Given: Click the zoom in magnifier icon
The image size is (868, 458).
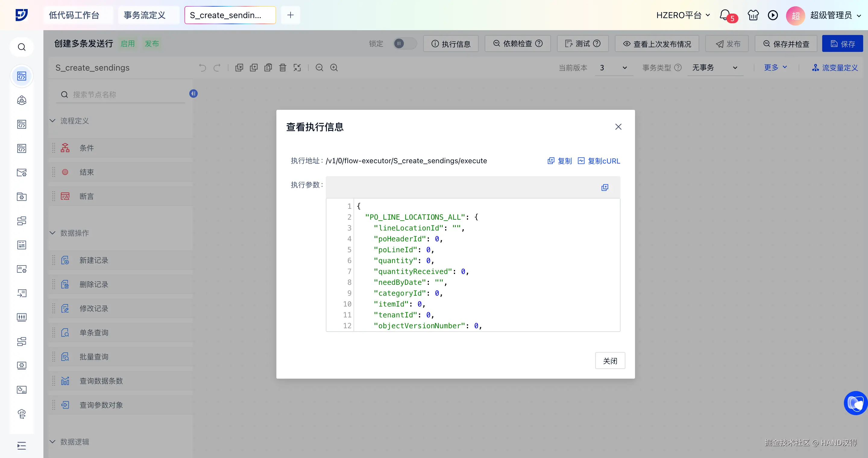Looking at the screenshot, I should tap(334, 68).
